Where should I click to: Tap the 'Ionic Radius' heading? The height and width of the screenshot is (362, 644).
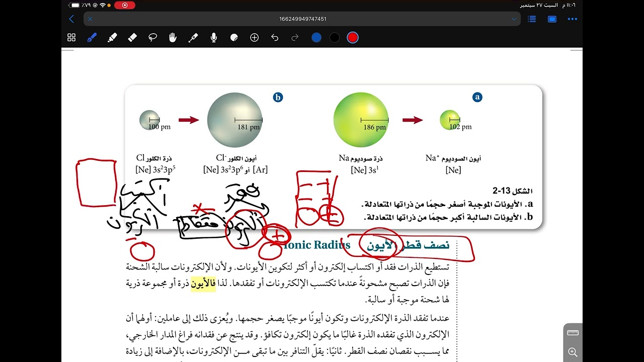tap(317, 245)
